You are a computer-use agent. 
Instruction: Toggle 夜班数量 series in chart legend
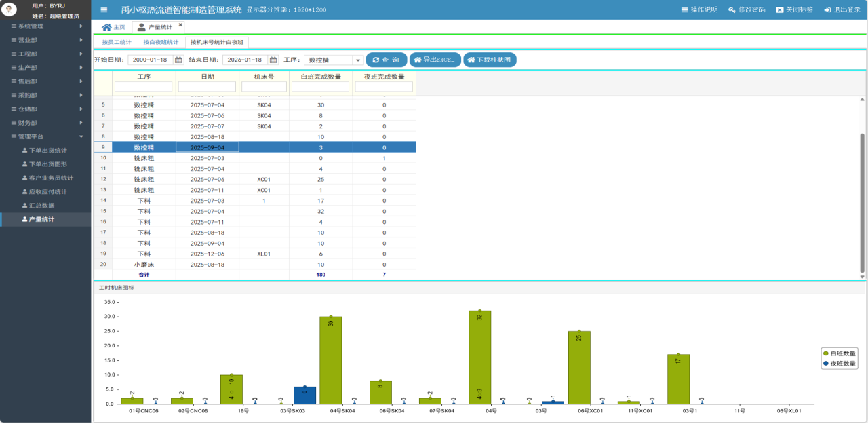[839, 364]
